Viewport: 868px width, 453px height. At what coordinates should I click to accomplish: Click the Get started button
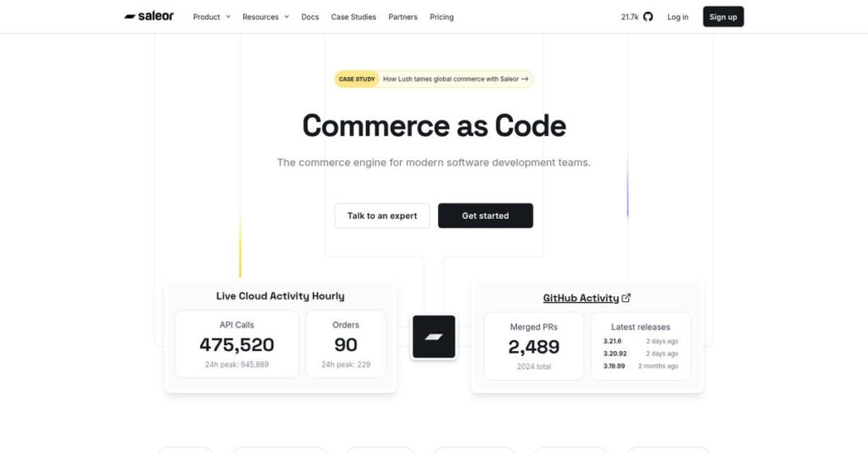click(486, 215)
